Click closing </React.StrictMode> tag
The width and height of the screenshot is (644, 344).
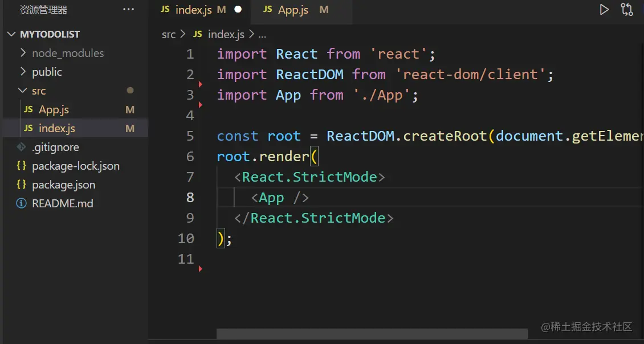click(314, 218)
